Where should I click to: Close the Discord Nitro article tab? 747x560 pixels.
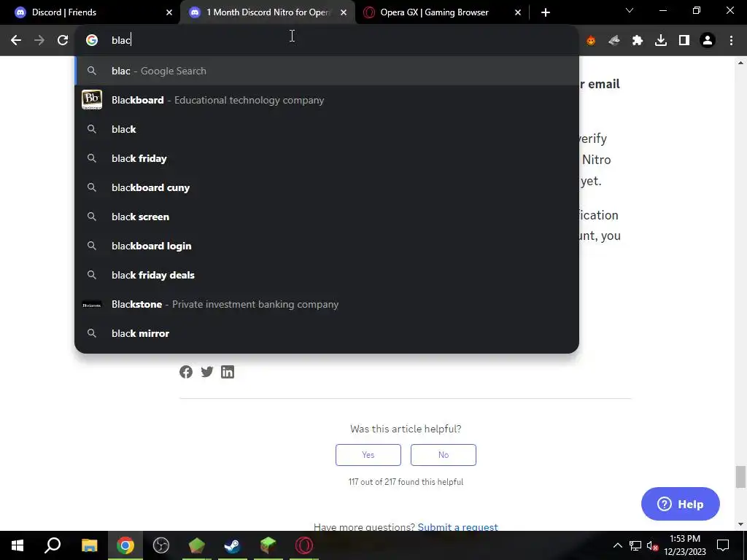coord(344,12)
